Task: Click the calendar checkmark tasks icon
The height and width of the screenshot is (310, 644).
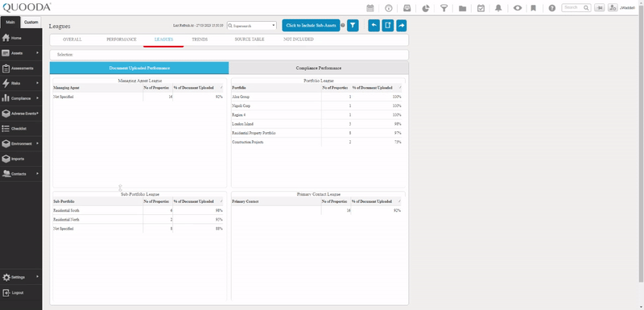Action: point(481,8)
